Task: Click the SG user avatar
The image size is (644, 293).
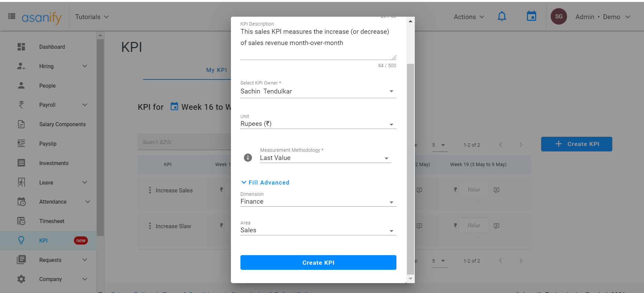Action: 559,16
